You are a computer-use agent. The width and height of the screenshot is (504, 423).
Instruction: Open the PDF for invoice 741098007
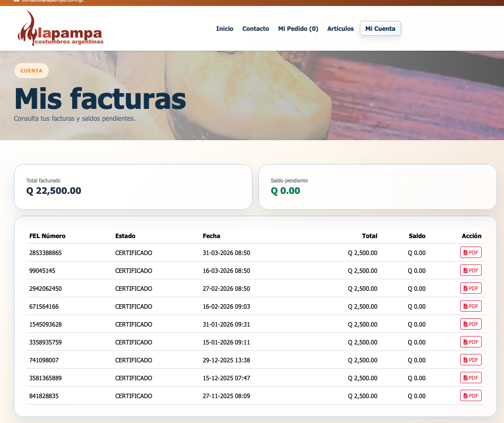click(x=470, y=359)
